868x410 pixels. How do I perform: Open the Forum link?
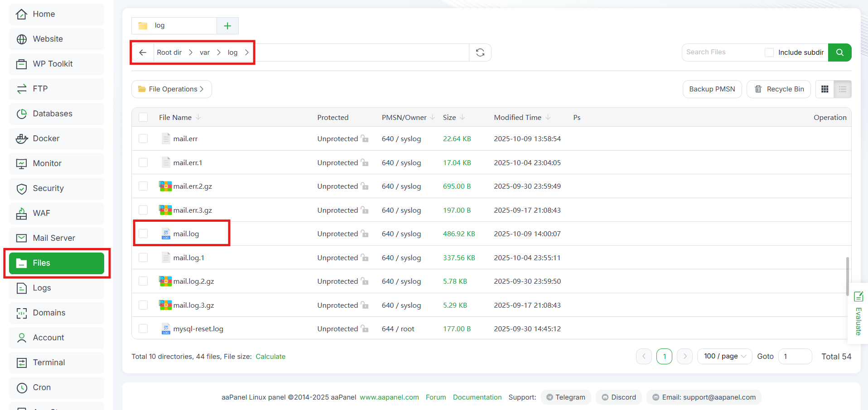[436, 397]
